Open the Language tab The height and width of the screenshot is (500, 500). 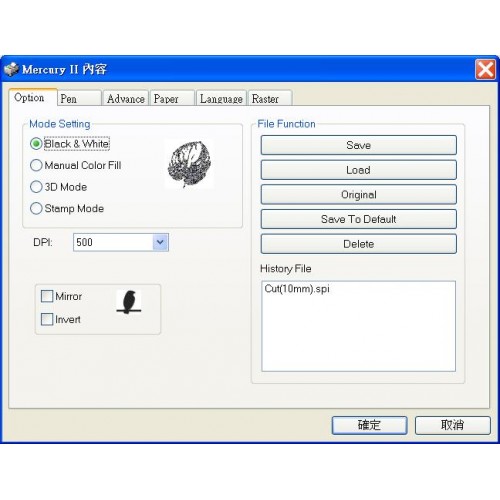(x=221, y=99)
